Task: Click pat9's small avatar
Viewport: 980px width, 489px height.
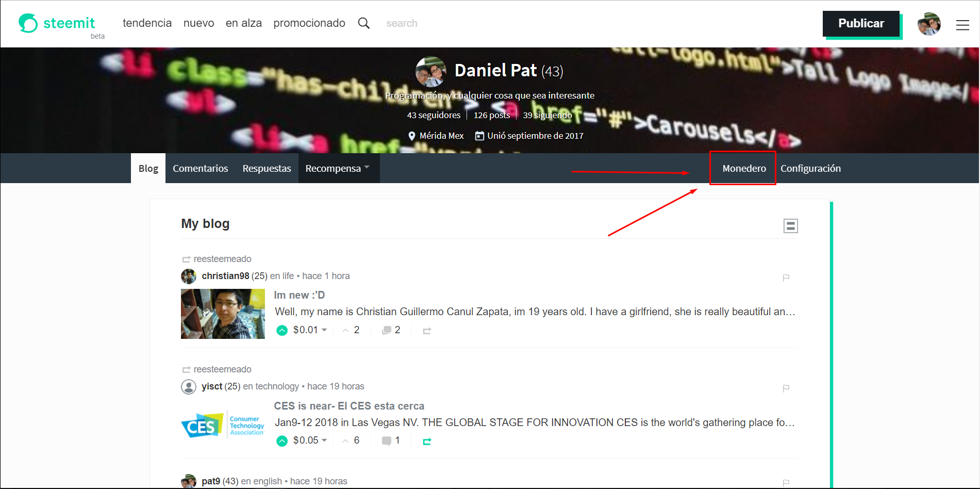Action: tap(189, 481)
